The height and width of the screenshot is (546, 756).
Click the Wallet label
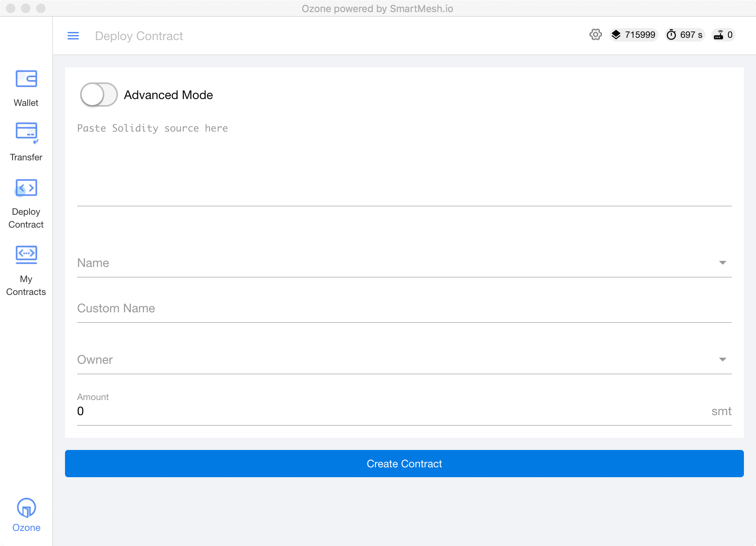pos(26,103)
